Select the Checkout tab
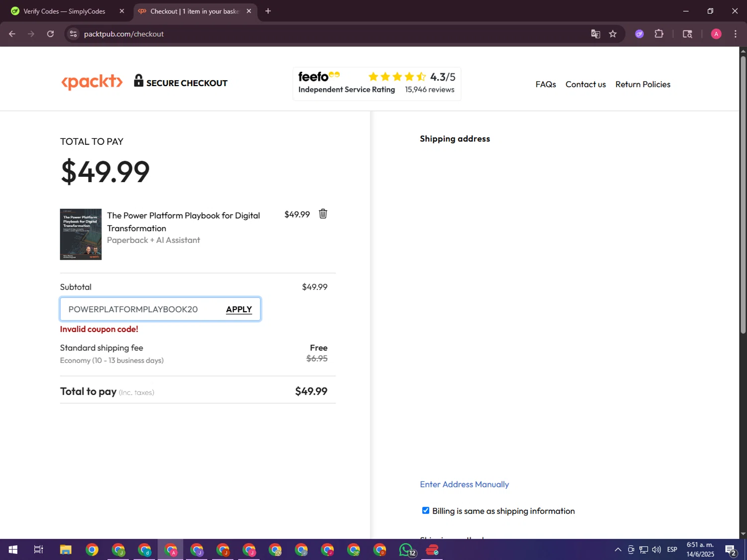Image resolution: width=747 pixels, height=560 pixels. (195, 11)
